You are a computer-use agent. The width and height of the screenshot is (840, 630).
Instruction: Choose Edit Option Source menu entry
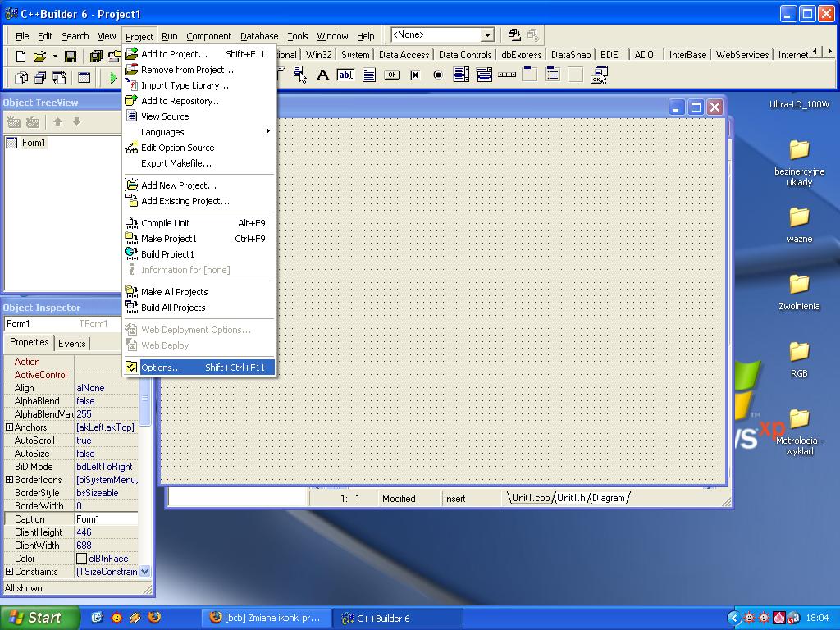(x=199, y=148)
